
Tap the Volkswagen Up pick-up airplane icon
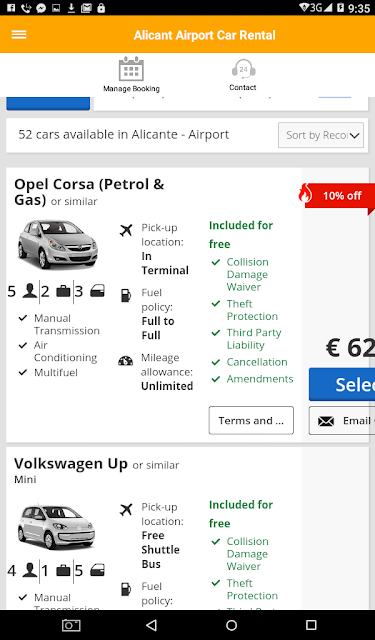[126, 509]
